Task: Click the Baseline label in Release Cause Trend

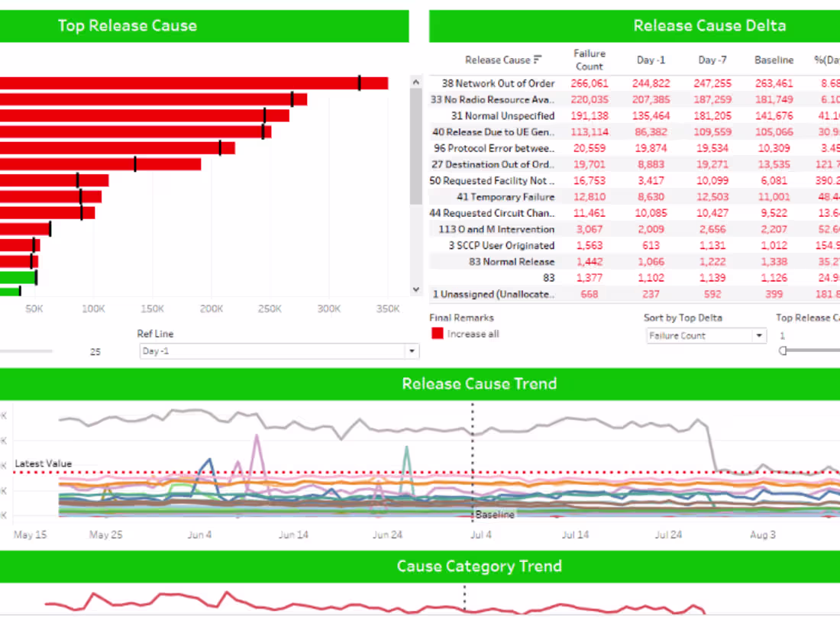Action: pos(493,515)
